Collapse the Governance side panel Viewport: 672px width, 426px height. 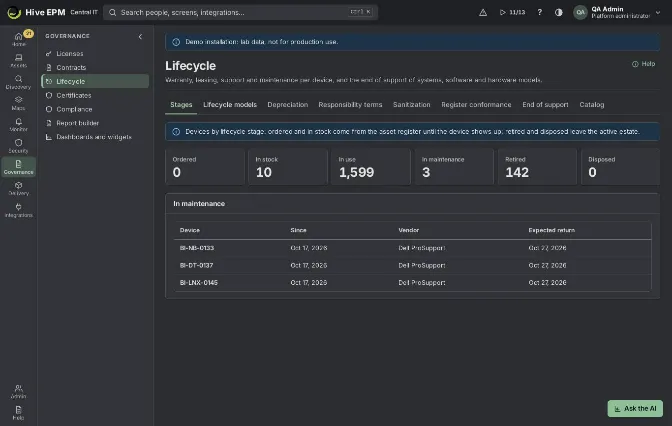point(140,36)
